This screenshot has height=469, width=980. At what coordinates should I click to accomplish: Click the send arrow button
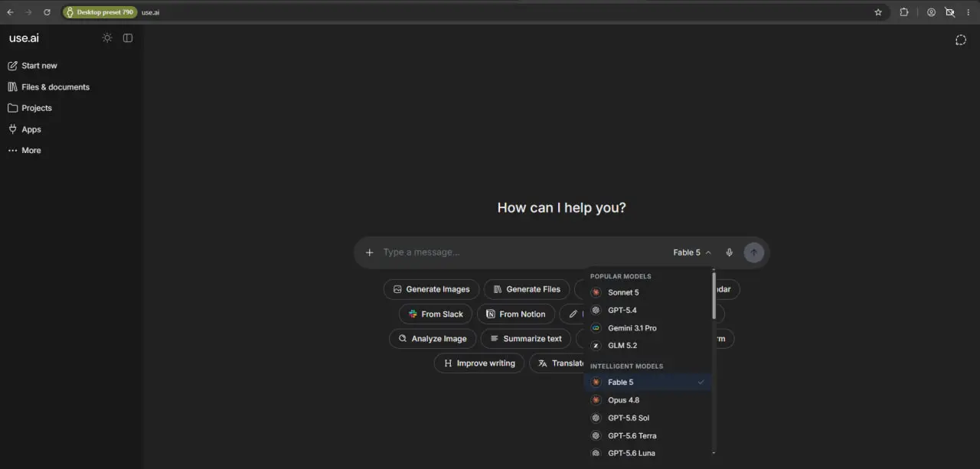(x=753, y=252)
